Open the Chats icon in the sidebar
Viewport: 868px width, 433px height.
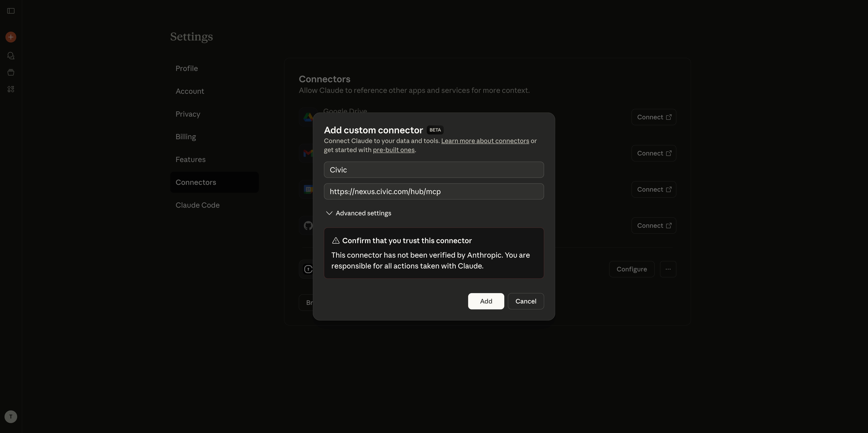10,56
